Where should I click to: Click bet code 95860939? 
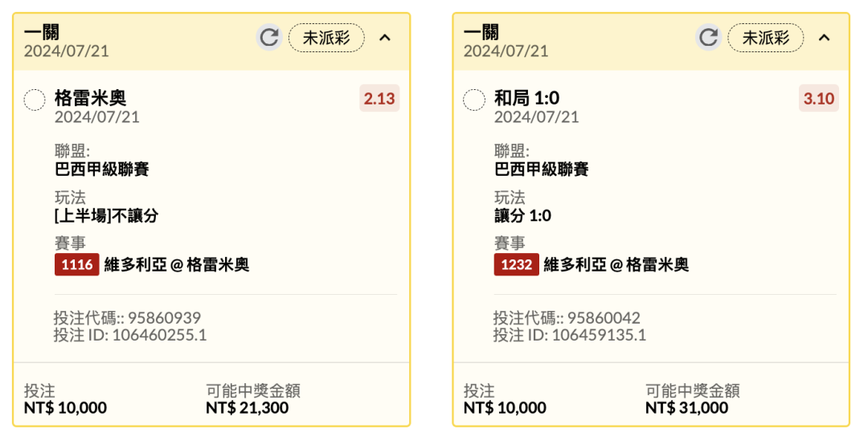(x=164, y=317)
